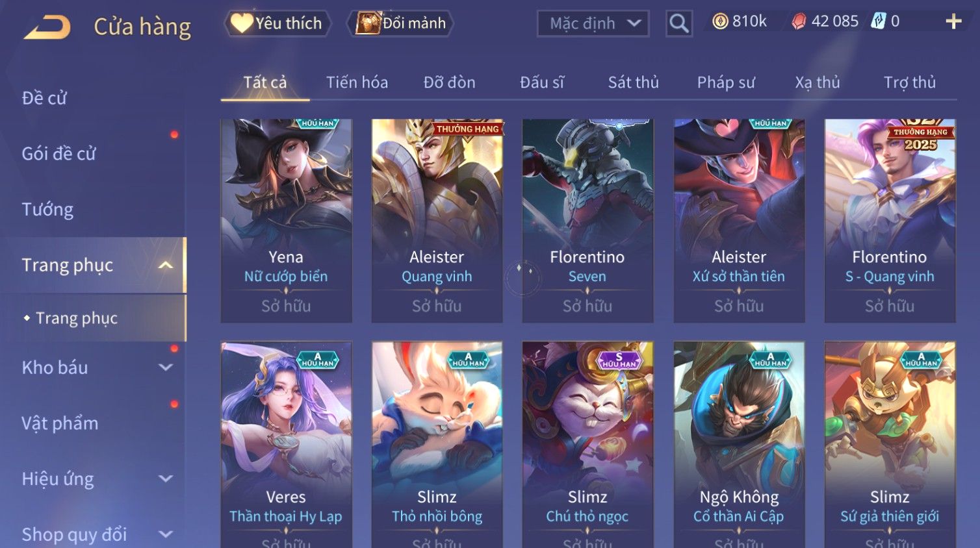Select Yena Nữ cướp biển skin card

pos(286,221)
